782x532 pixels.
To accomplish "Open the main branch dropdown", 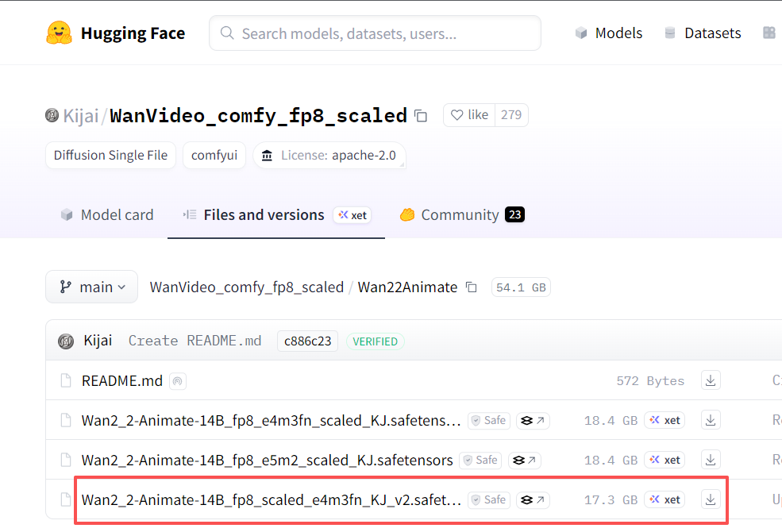I will click(x=92, y=287).
